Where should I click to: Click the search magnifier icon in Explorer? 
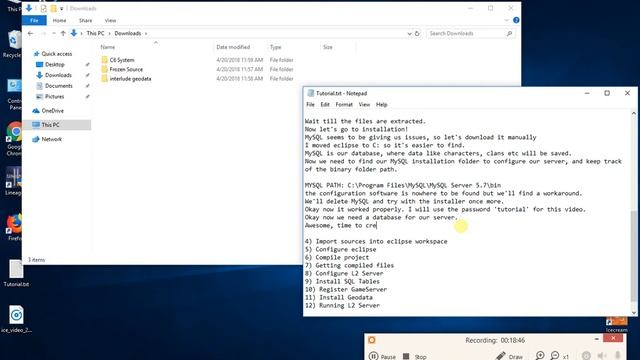pos(509,33)
